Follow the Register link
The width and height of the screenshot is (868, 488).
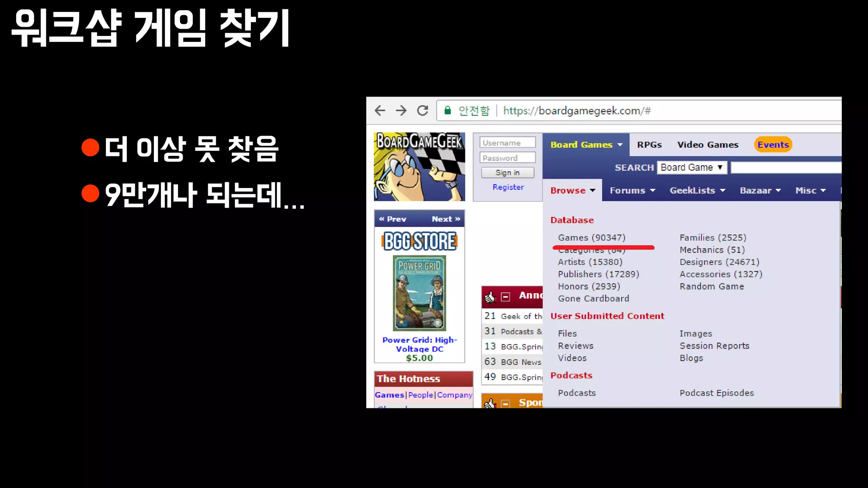pos(508,187)
